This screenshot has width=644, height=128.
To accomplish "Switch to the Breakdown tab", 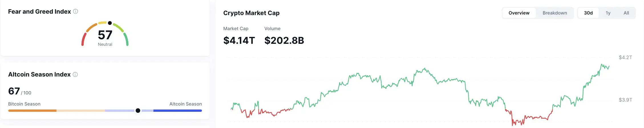I will [554, 13].
